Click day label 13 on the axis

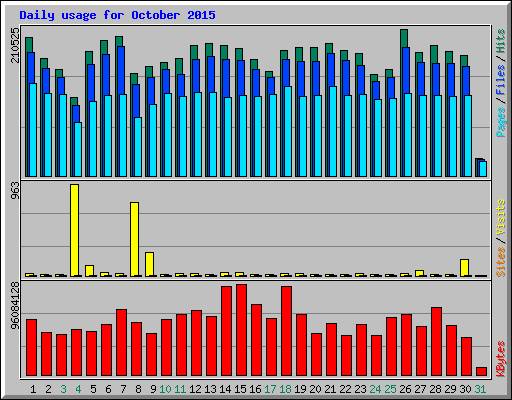coord(210,389)
